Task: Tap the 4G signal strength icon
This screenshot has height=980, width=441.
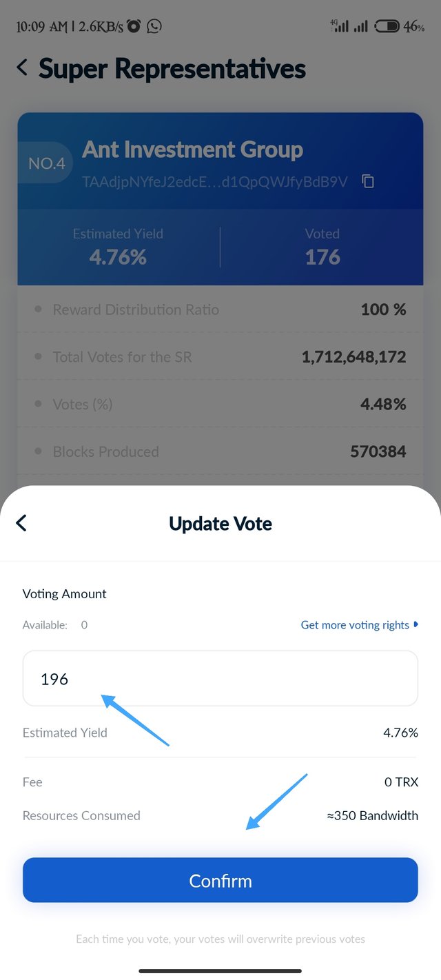Action: (x=339, y=26)
